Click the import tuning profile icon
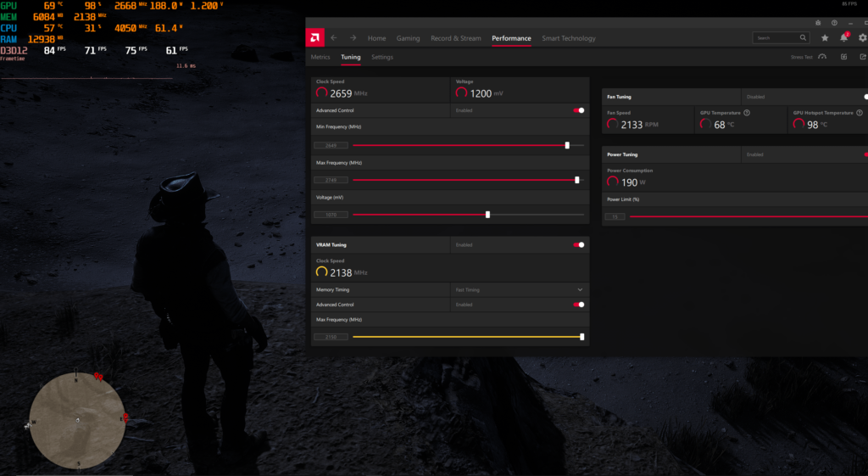 click(x=843, y=57)
